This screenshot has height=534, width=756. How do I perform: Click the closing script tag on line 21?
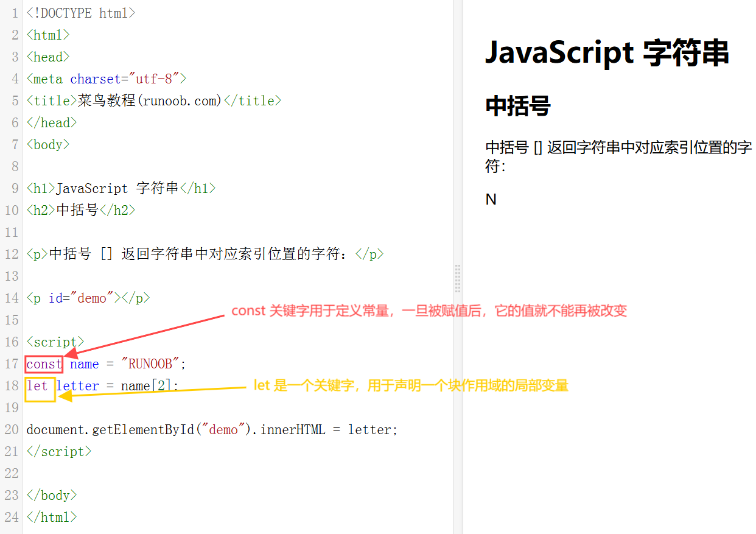coord(59,451)
